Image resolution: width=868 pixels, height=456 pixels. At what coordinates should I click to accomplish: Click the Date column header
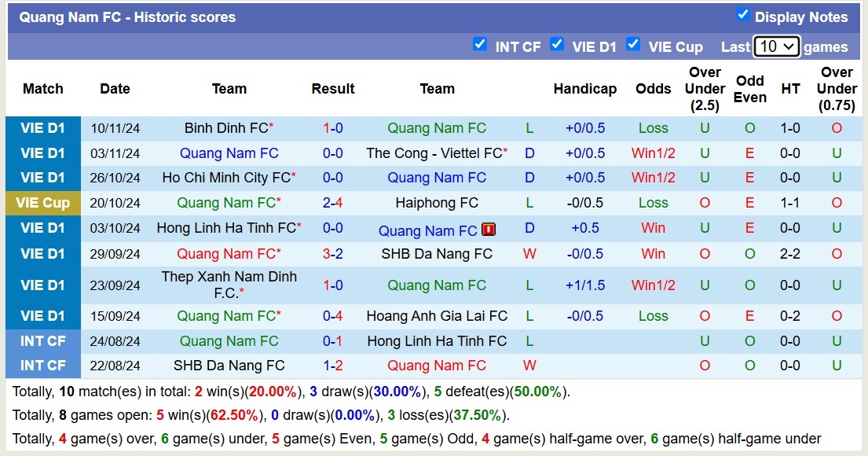[x=115, y=89]
